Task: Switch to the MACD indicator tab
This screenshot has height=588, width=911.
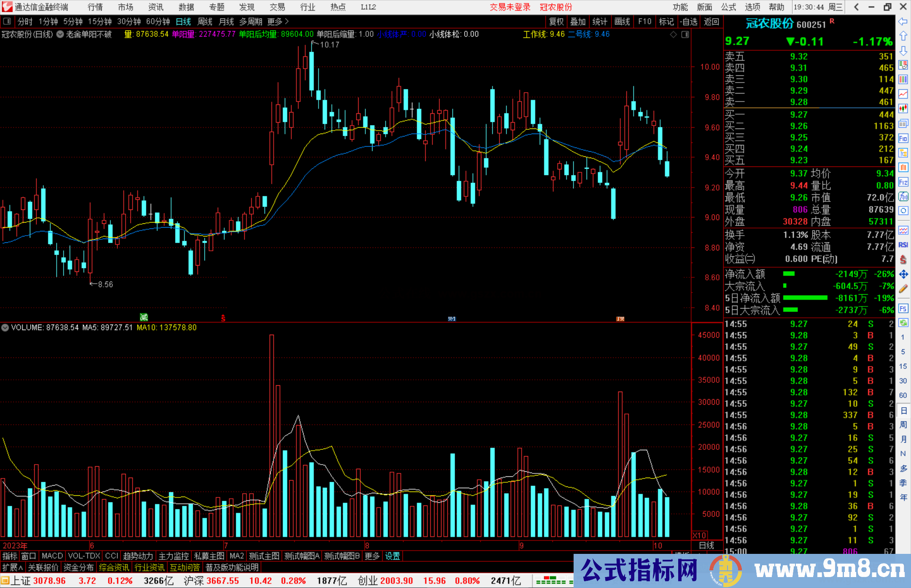Action: point(52,556)
